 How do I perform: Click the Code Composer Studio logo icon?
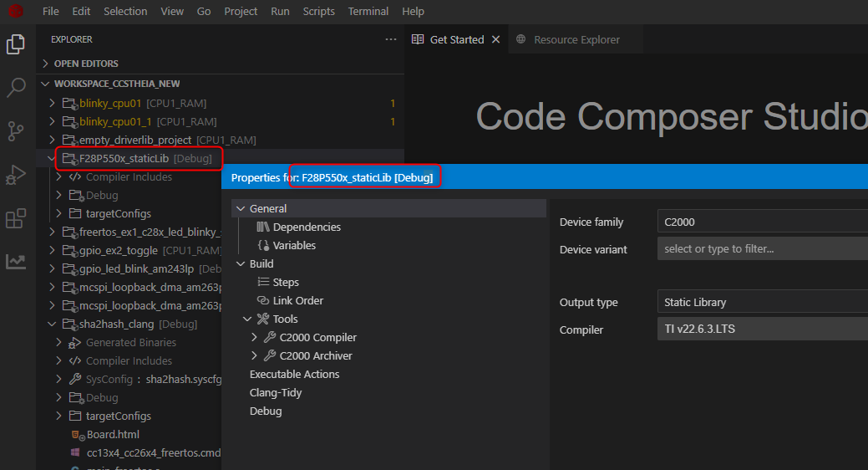16,11
